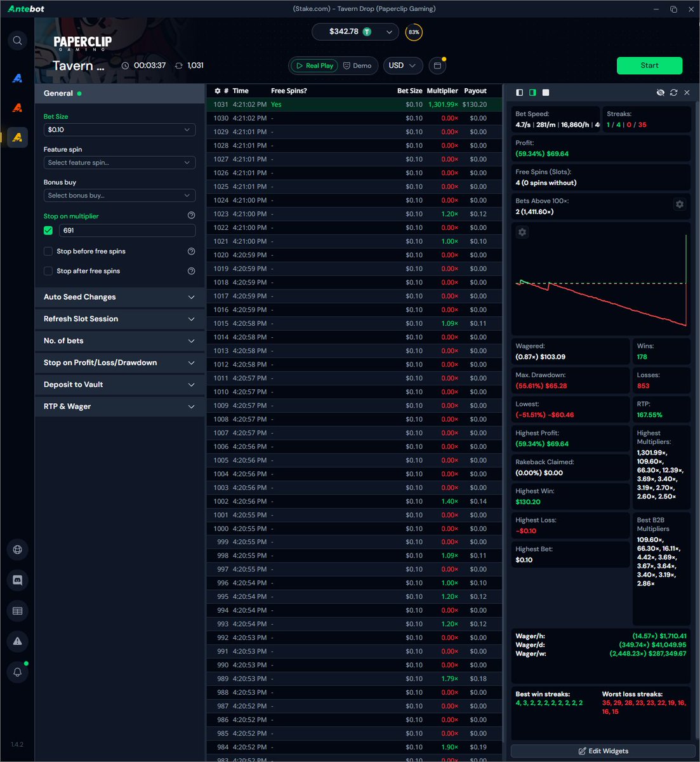Switch to left split panel layout icon
700x762 pixels.
click(519, 93)
